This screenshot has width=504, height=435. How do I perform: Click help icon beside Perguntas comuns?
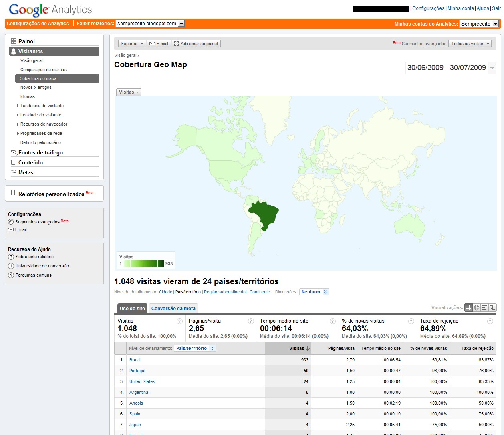(11, 275)
